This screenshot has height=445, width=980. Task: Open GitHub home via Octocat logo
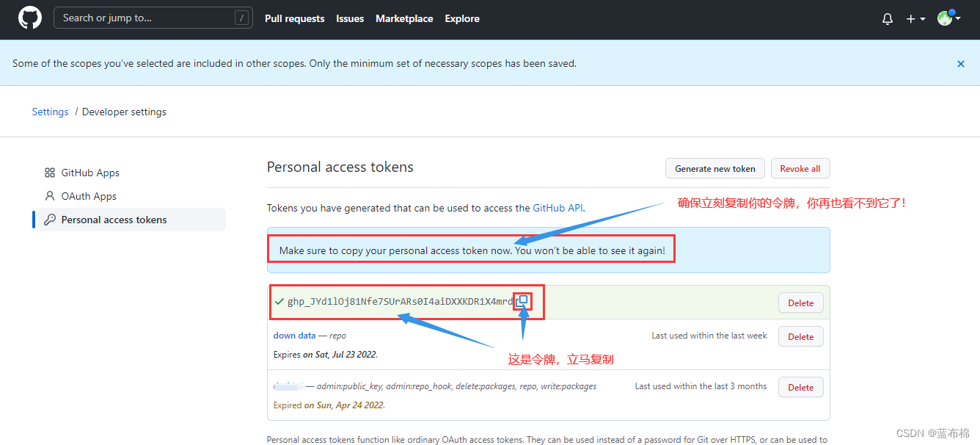[30, 18]
